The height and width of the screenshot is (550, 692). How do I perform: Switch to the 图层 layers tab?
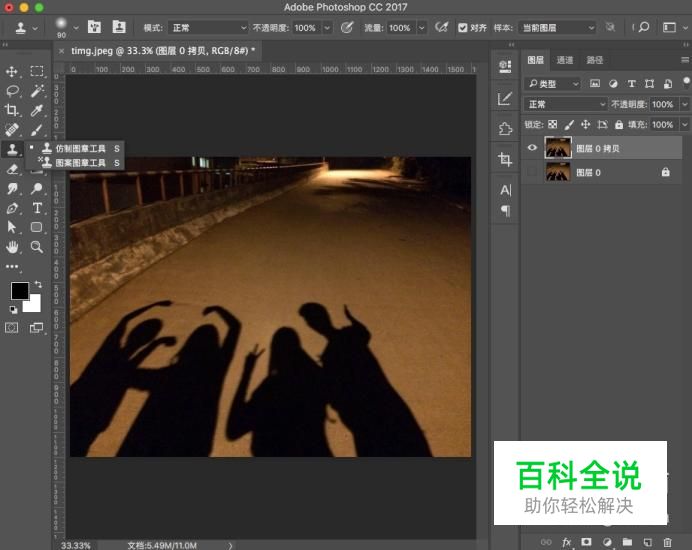coord(536,60)
